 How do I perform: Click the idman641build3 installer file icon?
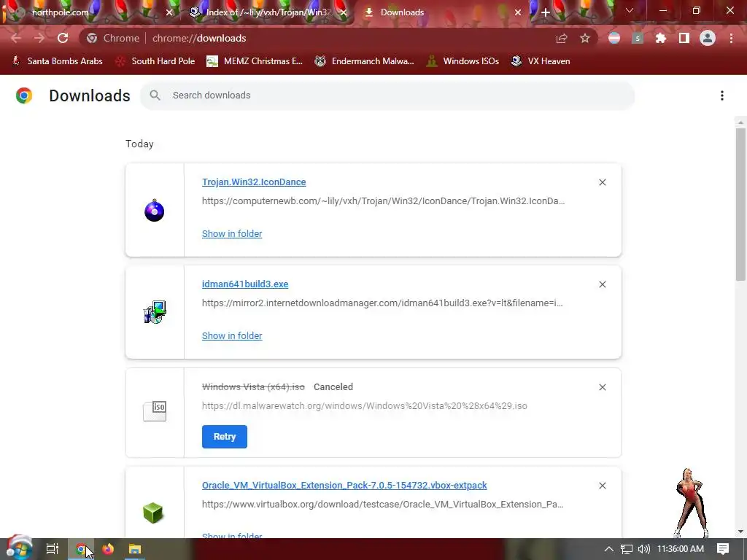tap(155, 312)
